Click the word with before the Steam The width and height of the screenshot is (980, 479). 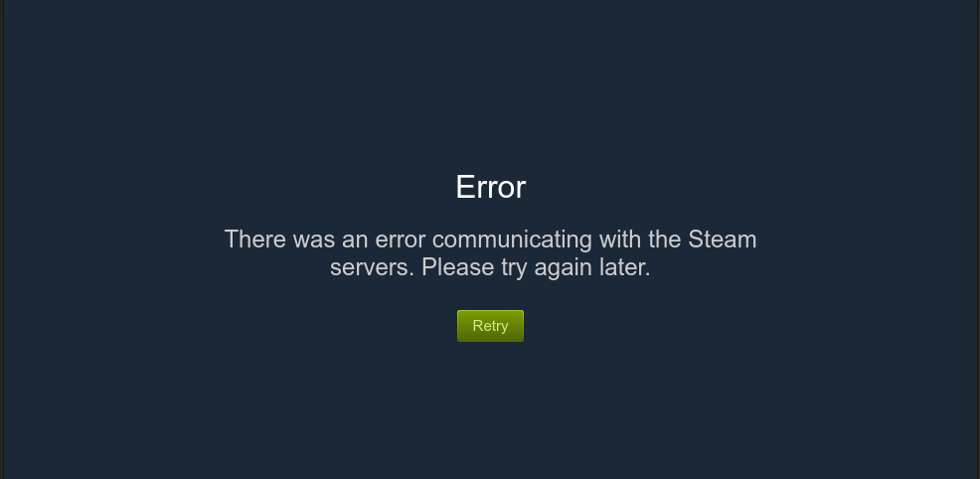pyautogui.click(x=620, y=239)
